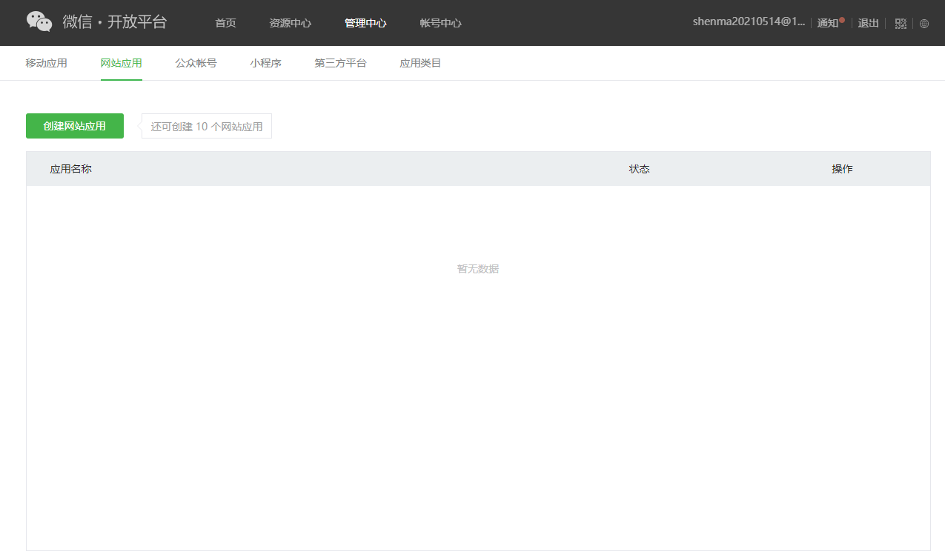945x560 pixels.
Task: Open 资源中心 in the top navigation
Action: [290, 23]
